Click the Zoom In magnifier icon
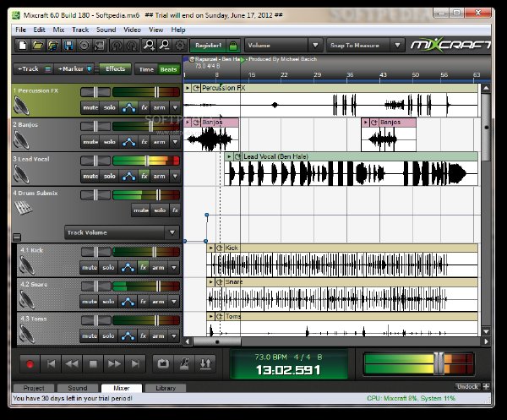The image size is (507, 420). click(149, 46)
